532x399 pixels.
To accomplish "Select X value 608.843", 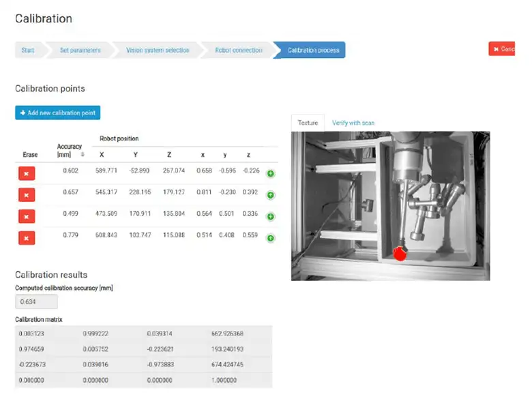I will tap(106, 235).
